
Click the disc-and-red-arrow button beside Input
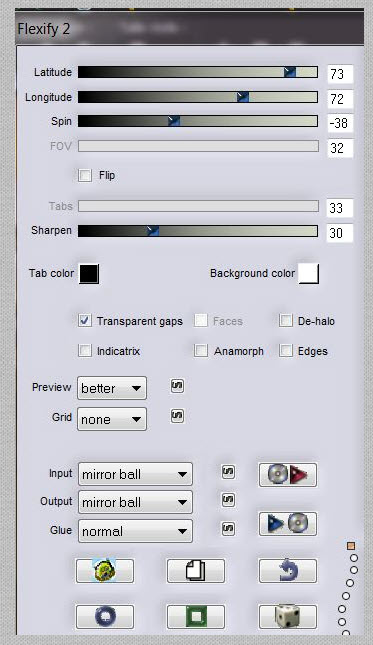pyautogui.click(x=288, y=475)
